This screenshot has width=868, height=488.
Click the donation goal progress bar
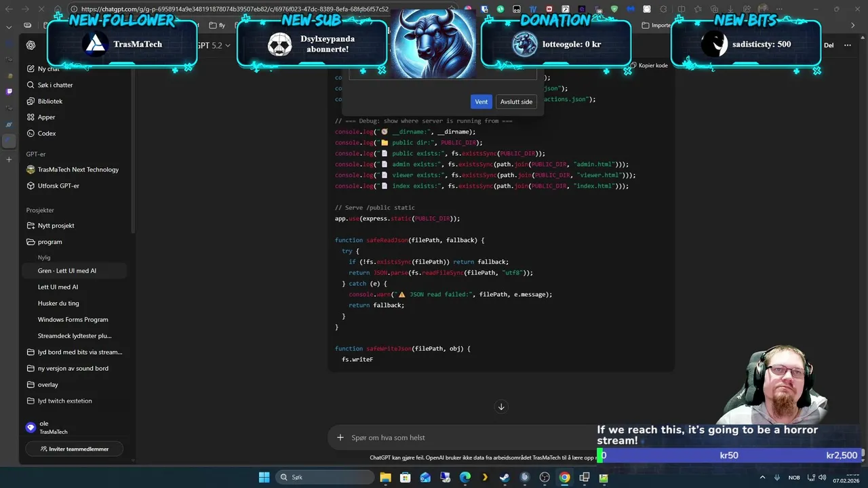pyautogui.click(x=729, y=455)
